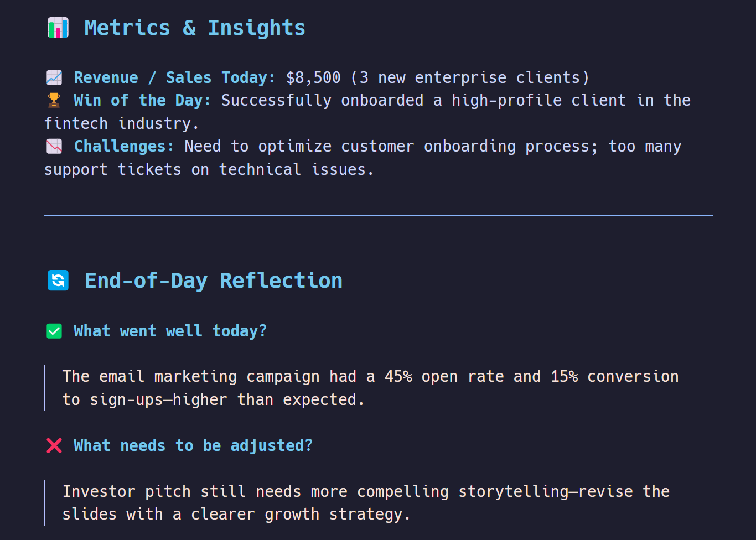Click the Revenue / Sales Today label

[x=174, y=77]
